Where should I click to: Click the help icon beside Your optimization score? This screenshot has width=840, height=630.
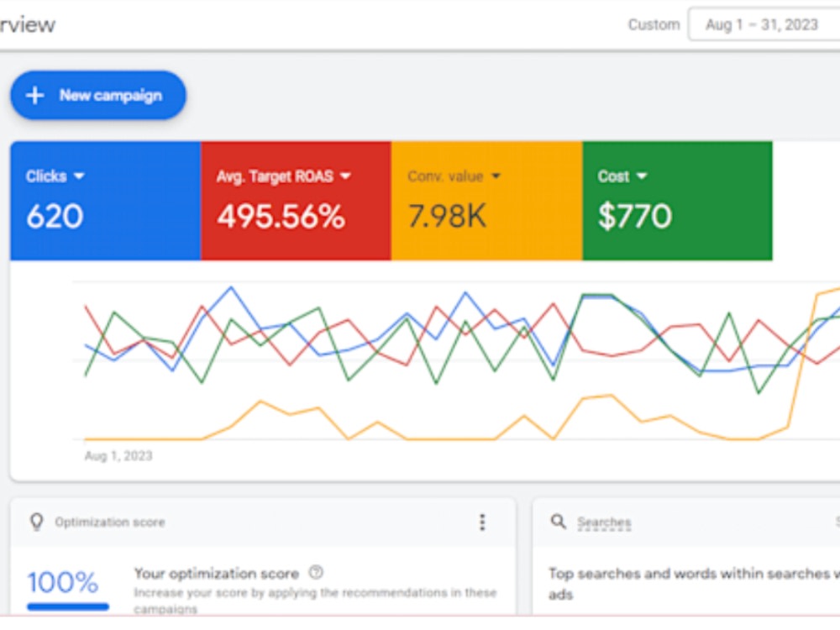(316, 573)
